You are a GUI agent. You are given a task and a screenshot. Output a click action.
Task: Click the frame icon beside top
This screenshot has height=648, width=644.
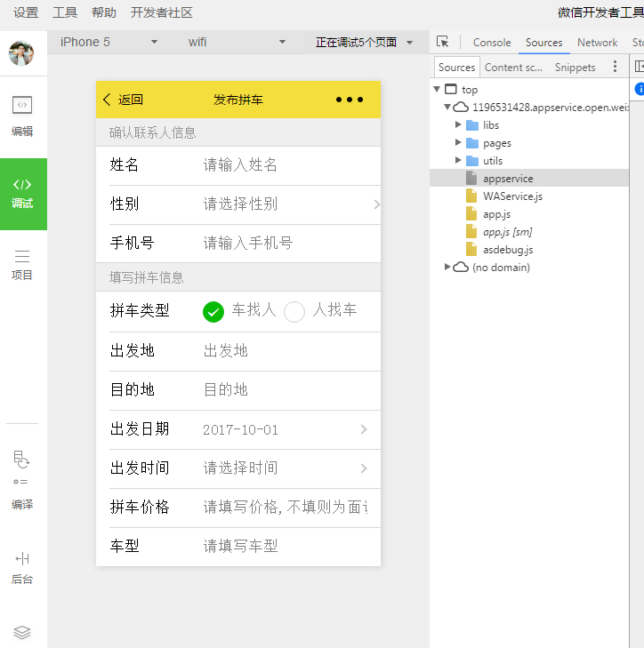tap(450, 89)
